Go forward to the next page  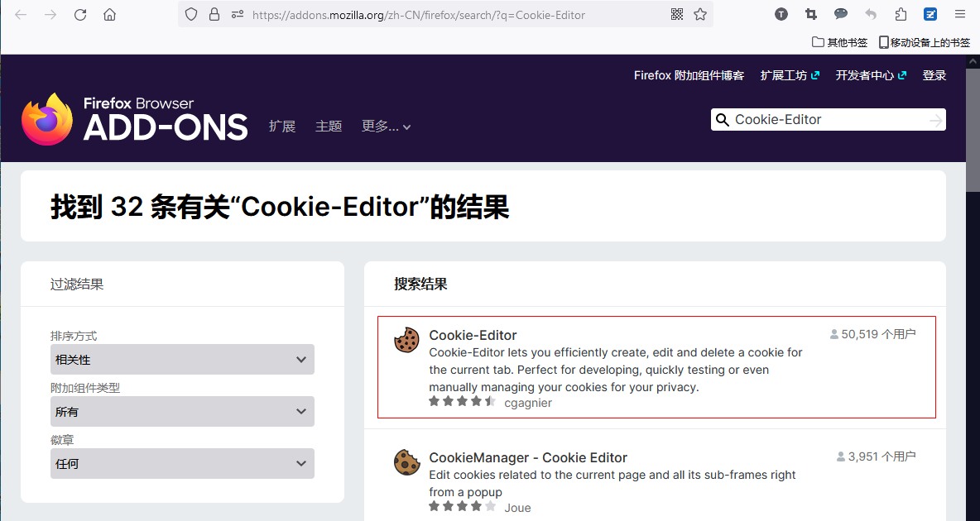tap(50, 14)
